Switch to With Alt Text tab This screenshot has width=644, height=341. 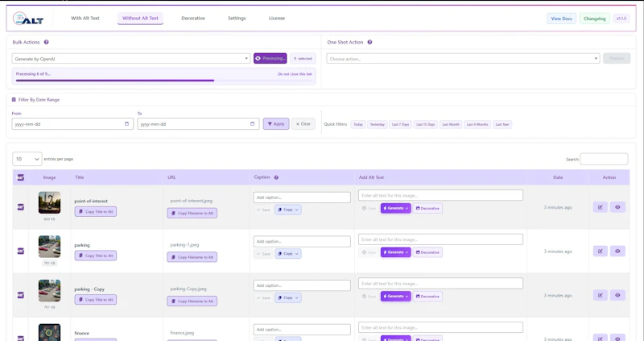click(x=85, y=18)
